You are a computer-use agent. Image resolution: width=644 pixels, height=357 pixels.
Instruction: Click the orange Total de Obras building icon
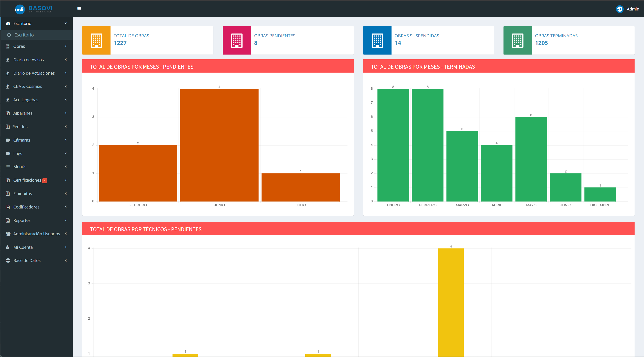click(96, 40)
